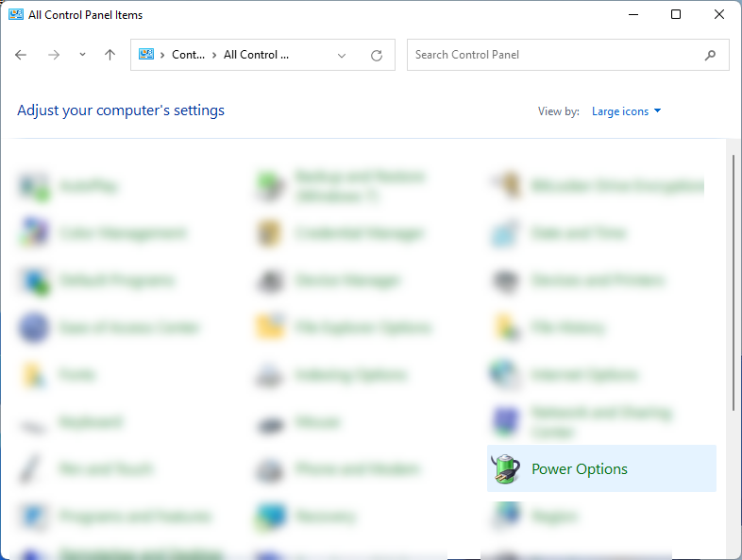The height and width of the screenshot is (560, 742).
Task: Click the title bar Control Panel icon
Action: click(x=16, y=15)
